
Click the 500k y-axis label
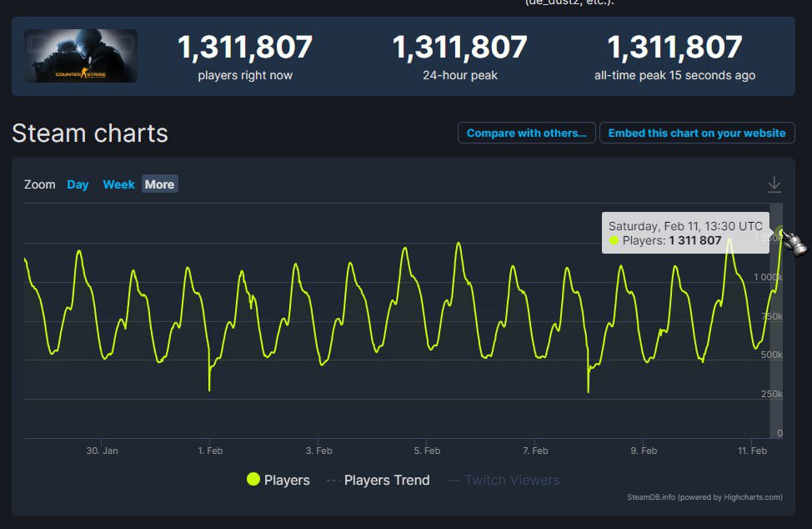point(772,355)
